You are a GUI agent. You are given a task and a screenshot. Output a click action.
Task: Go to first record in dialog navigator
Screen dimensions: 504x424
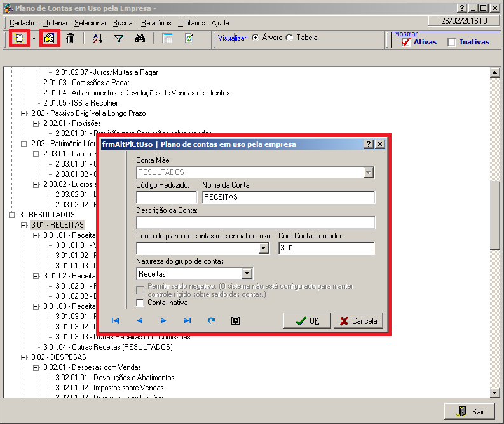115,321
